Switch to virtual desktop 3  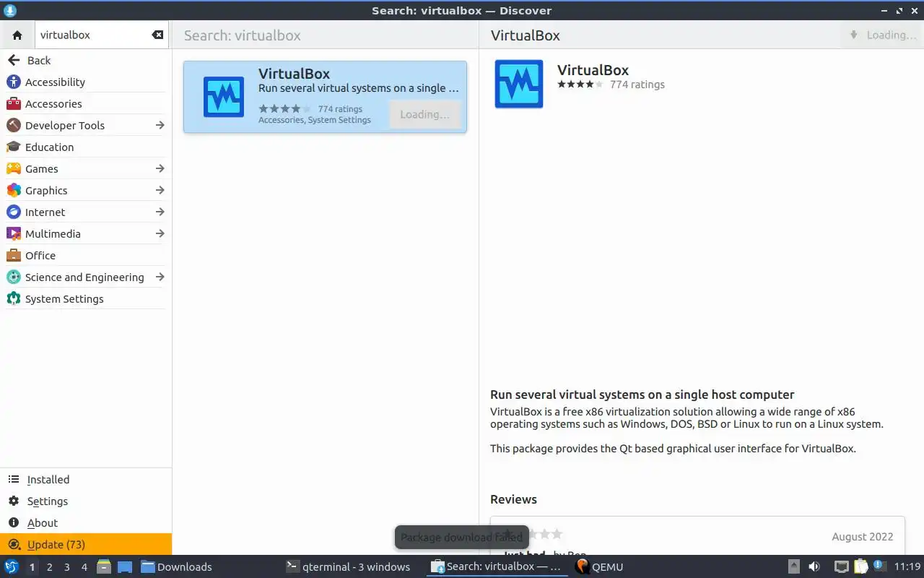pos(66,566)
